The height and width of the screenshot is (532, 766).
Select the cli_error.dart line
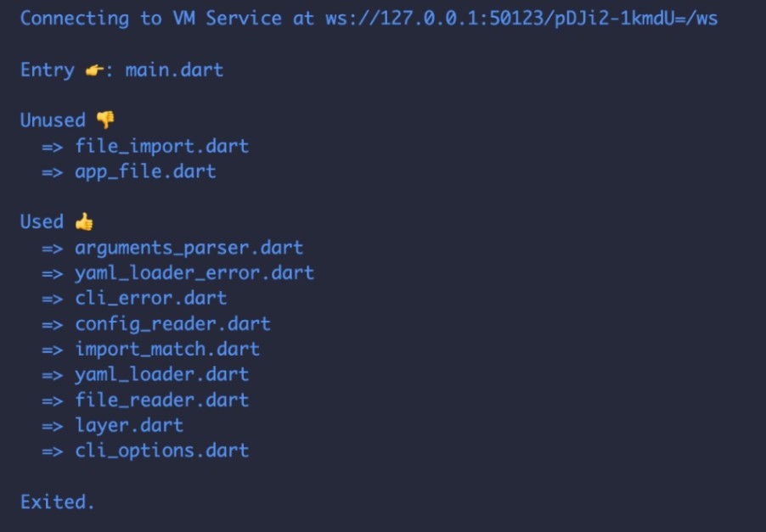click(x=150, y=299)
